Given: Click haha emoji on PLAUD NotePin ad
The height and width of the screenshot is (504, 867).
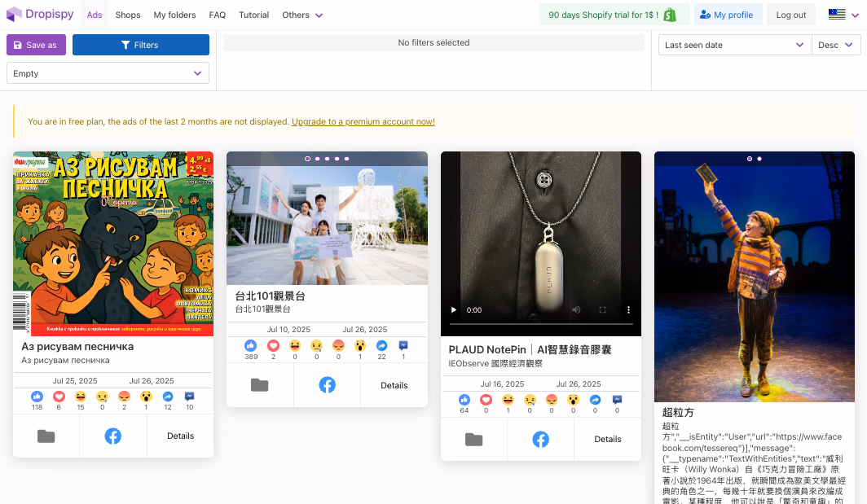Looking at the screenshot, I should 508,400.
